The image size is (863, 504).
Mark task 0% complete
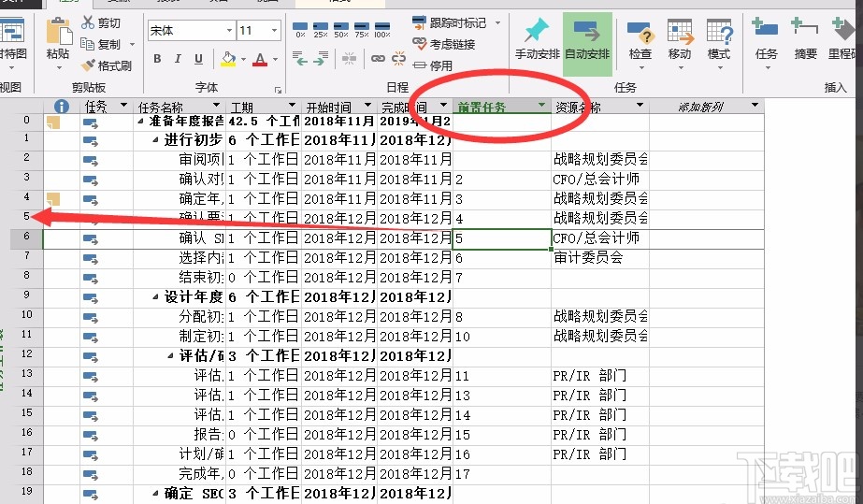pyautogui.click(x=300, y=30)
